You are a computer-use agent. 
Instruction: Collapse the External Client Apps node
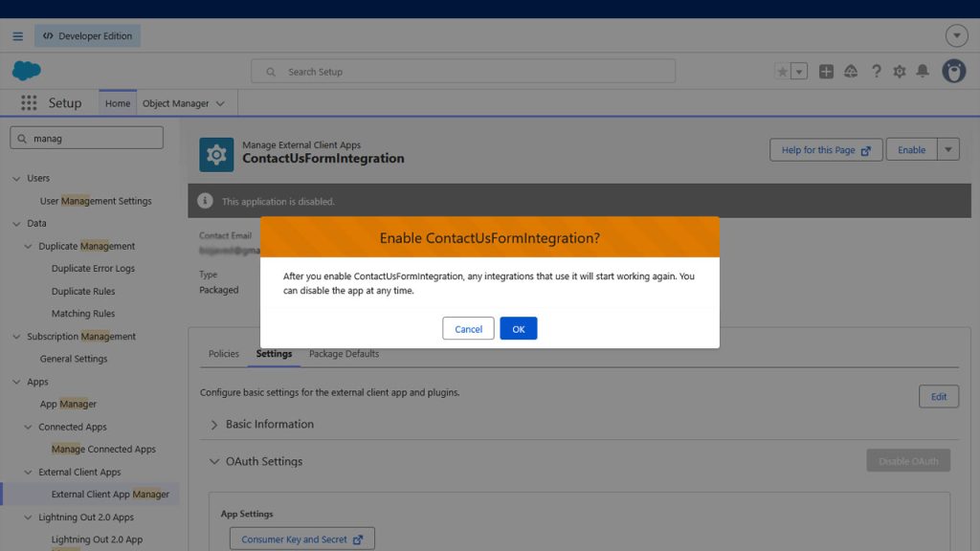(28, 473)
